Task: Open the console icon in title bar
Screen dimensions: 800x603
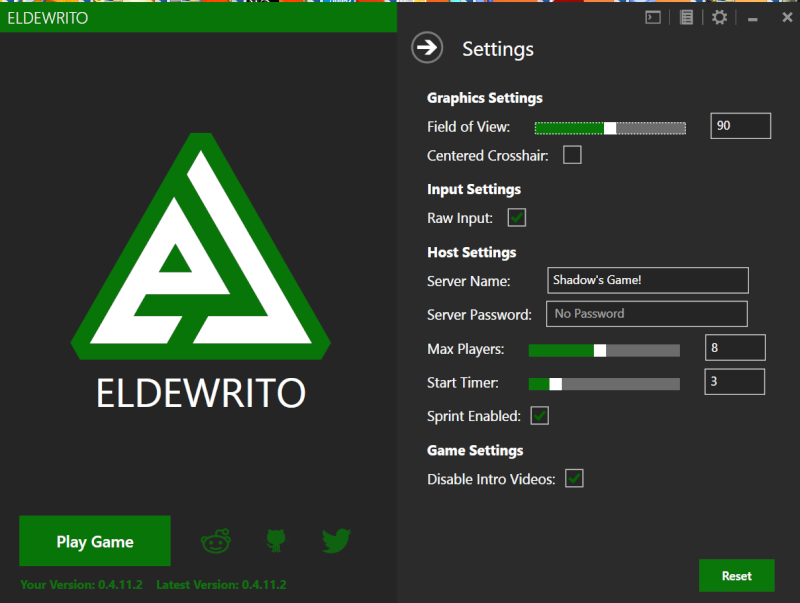Action: 653,17
